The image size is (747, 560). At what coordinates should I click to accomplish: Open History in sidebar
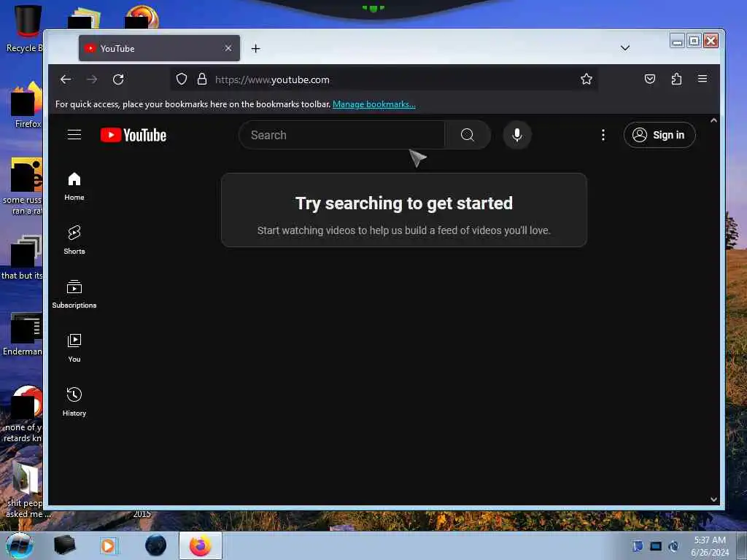[x=74, y=402]
